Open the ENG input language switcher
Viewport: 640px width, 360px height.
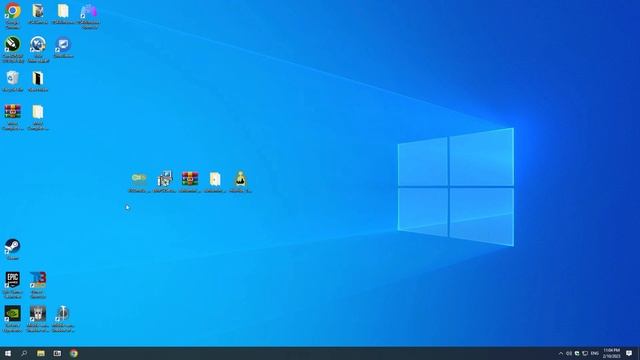coord(595,353)
